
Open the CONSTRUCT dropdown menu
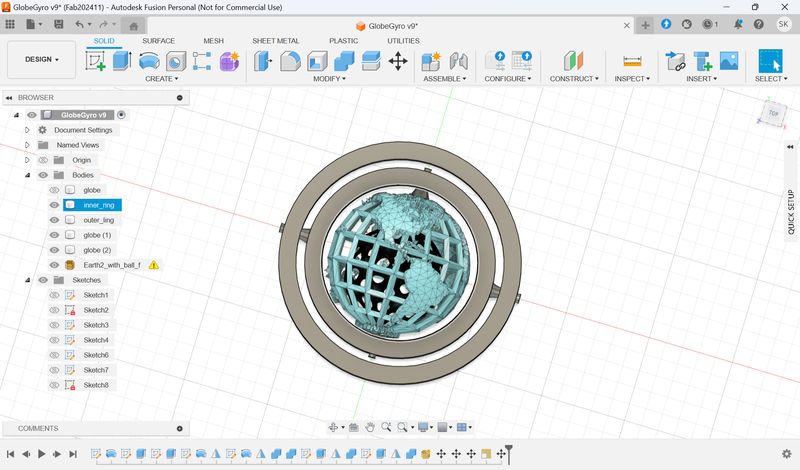pyautogui.click(x=574, y=79)
